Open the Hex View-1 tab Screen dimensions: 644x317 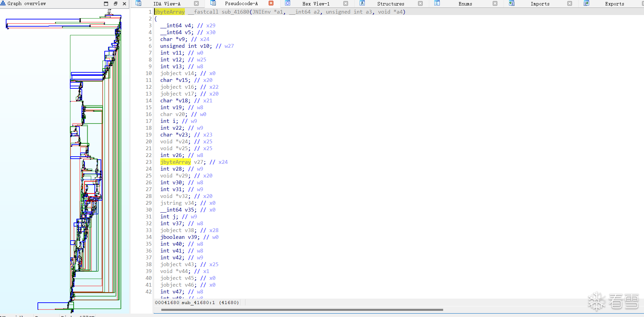pos(316,4)
